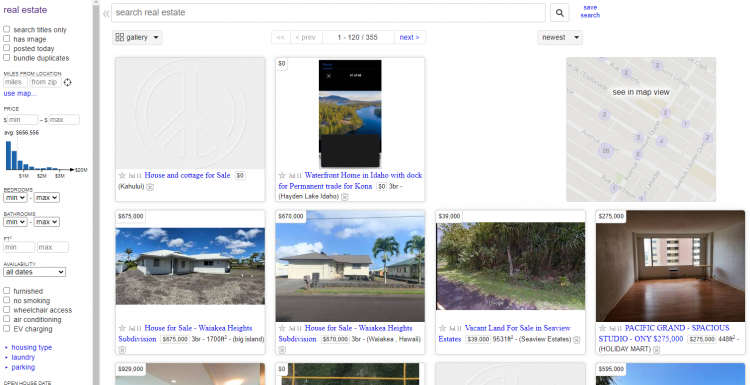
Task: Click the use map link
Action: tap(20, 93)
